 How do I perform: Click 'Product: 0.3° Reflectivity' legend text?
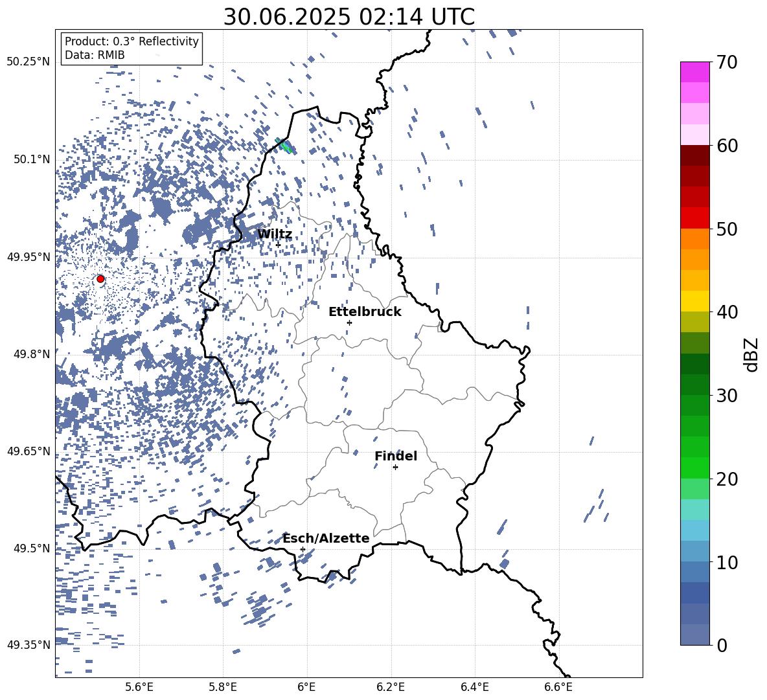point(132,41)
